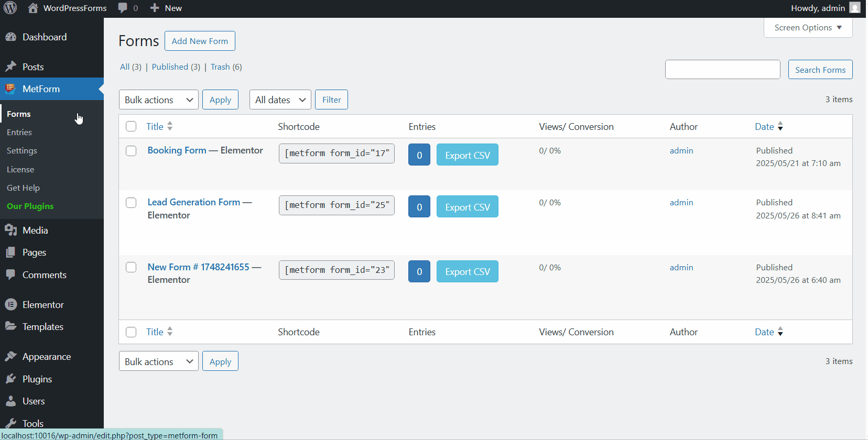Click the Filter button
868x440 pixels.
(331, 100)
